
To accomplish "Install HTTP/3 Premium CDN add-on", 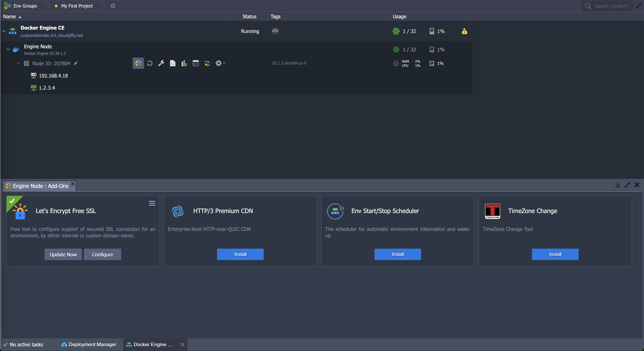I will click(x=240, y=254).
